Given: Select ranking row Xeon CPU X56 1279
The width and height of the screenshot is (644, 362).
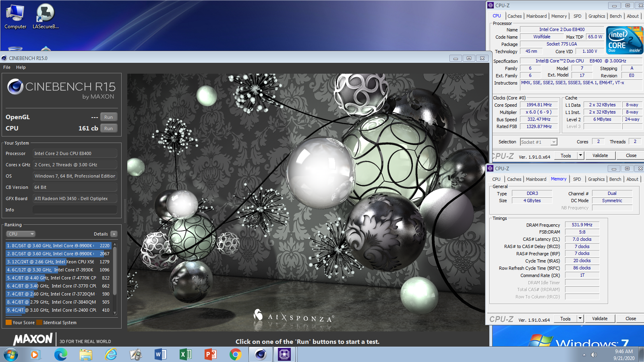Looking at the screenshot, I should tap(58, 262).
